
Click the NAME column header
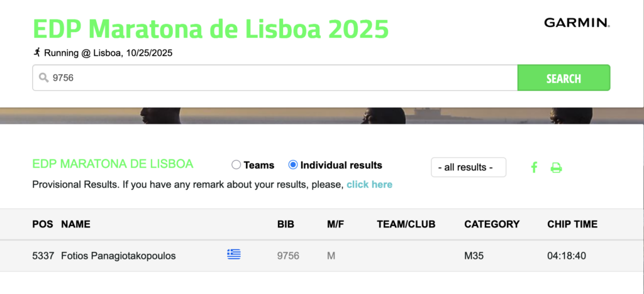(75, 224)
